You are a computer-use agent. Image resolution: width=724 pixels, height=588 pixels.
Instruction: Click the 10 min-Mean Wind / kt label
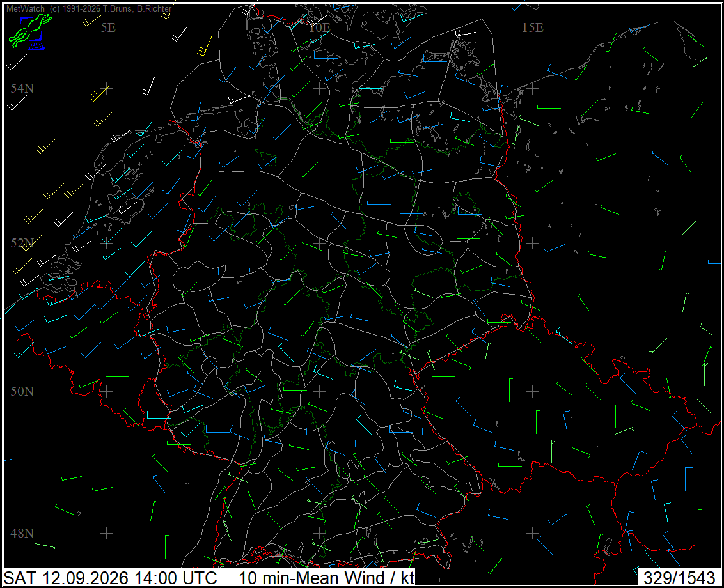326,578
